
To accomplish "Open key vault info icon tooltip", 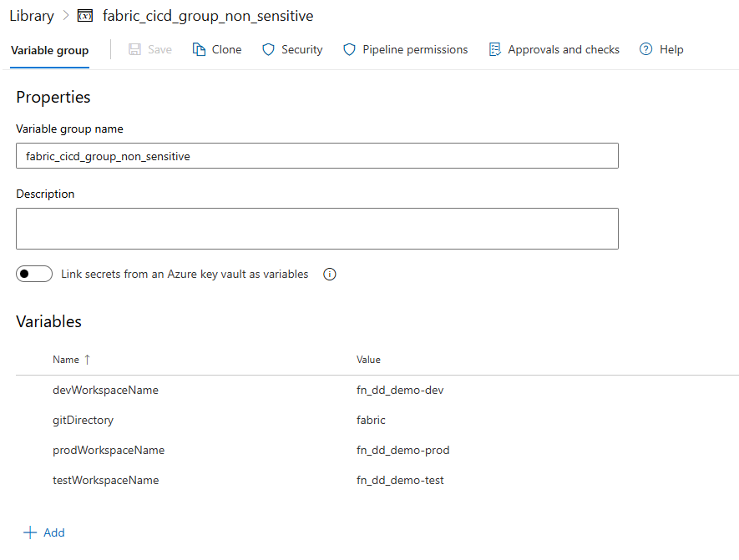I will pos(330,274).
